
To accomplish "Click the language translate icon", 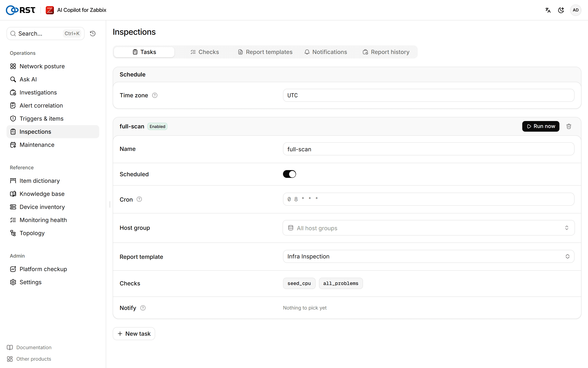I will [x=548, y=10].
